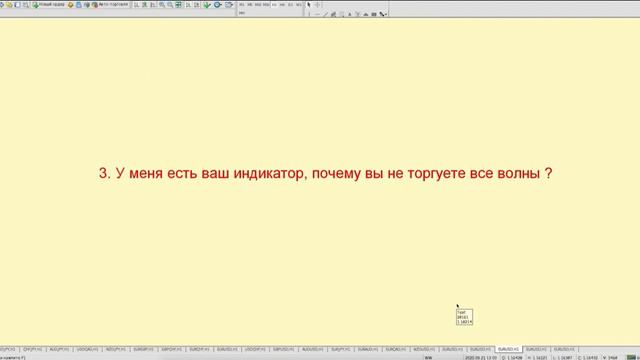640x360 pixels.
Task: Select the Text 'A' drawing tool
Action: [350, 14]
